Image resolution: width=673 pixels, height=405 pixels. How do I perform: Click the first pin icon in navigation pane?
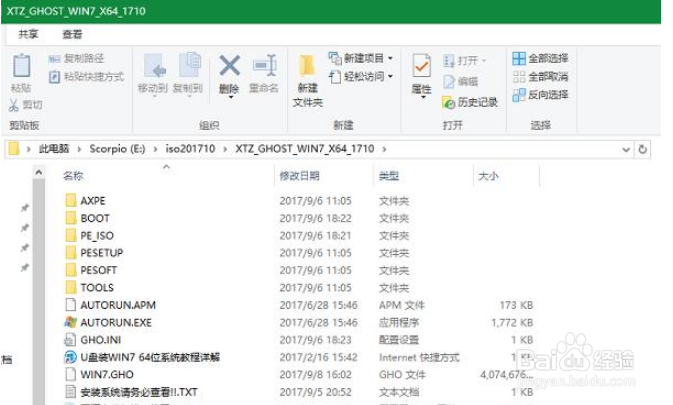pos(25,208)
